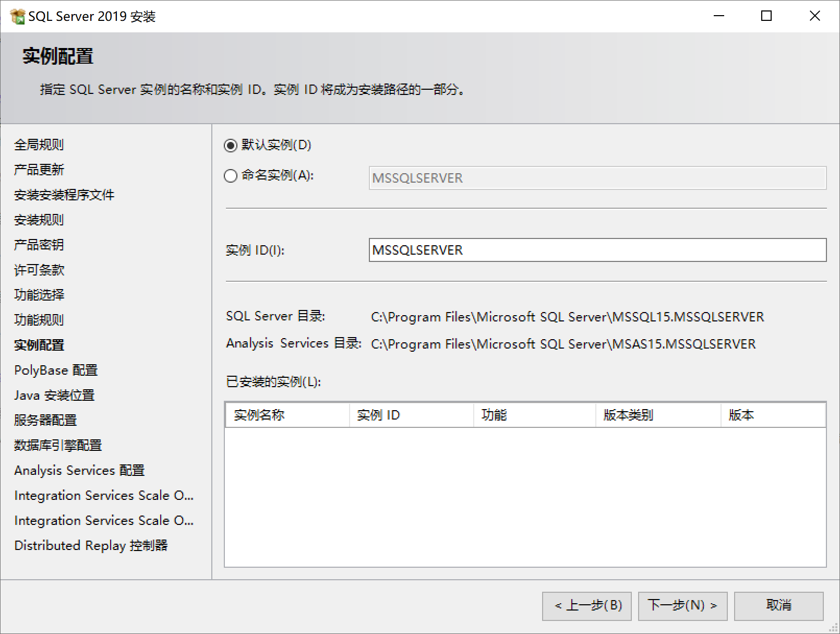Select the 默认实例 radio button

[x=231, y=146]
